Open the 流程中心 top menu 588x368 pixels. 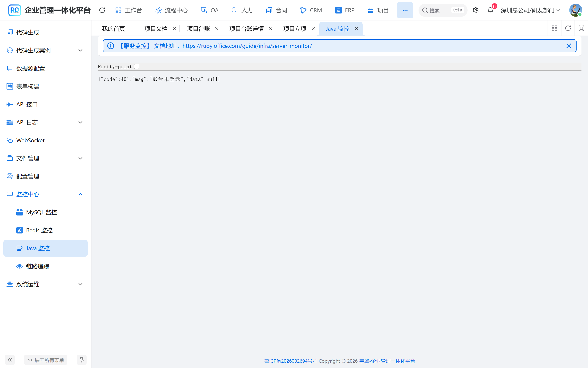(171, 10)
